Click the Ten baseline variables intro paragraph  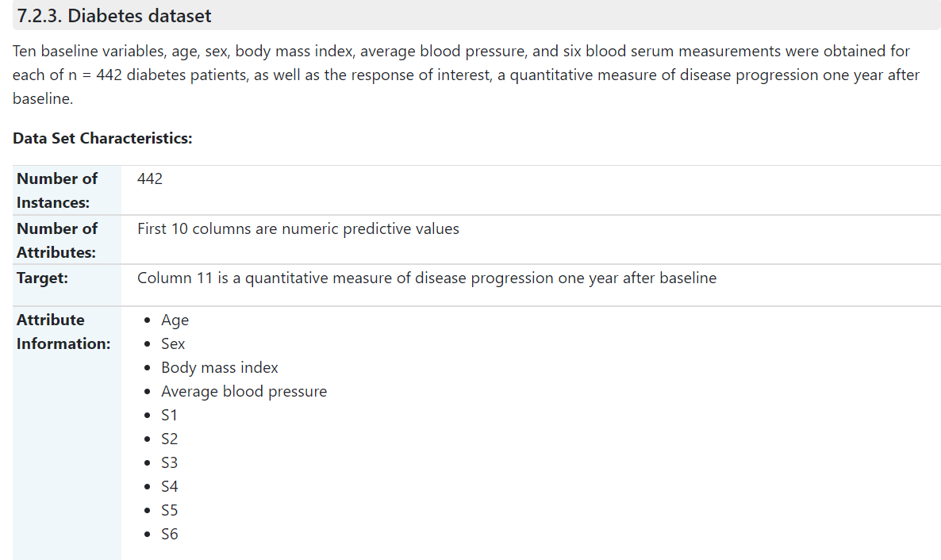[467, 75]
